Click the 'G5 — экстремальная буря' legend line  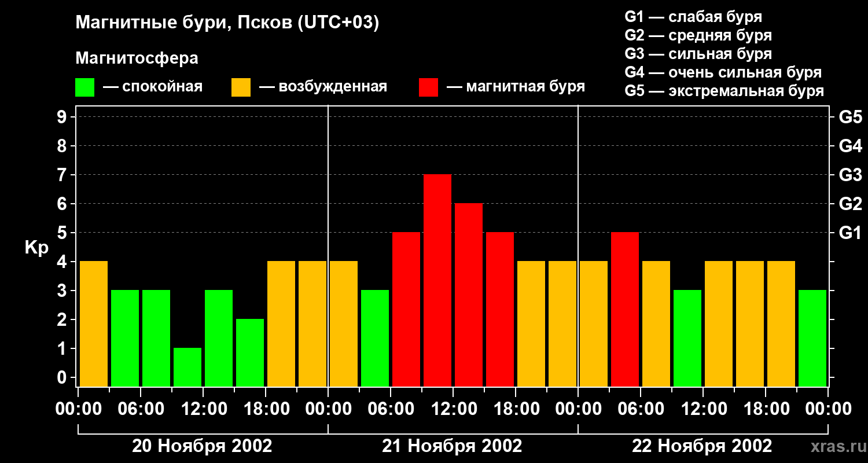tap(724, 91)
